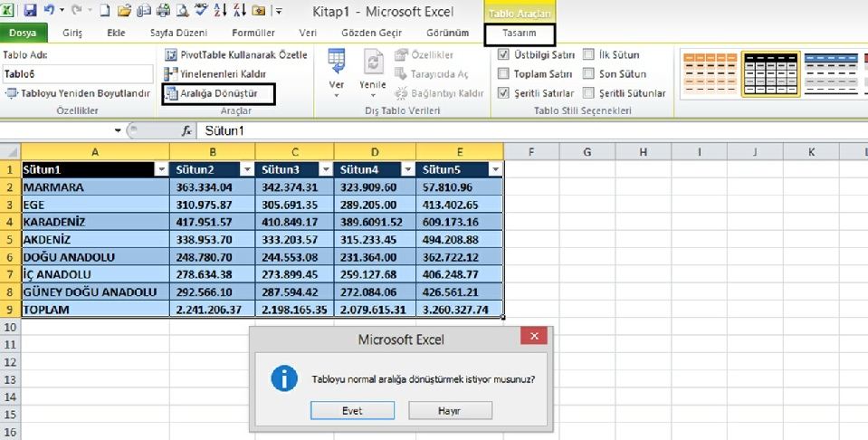Screen dimensions: 868x440
Task: Click the folder icon after sort buttons
Action: click(258, 11)
